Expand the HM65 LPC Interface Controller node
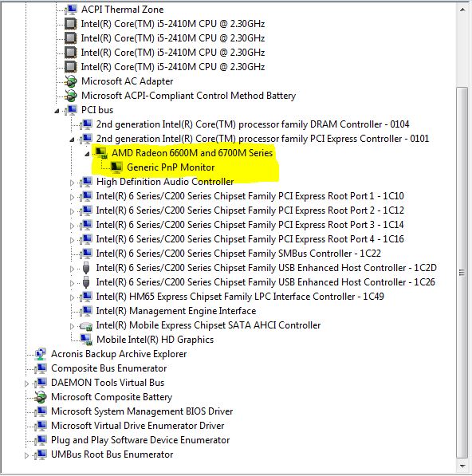Viewport: 472px width, 476px height. click(72, 297)
